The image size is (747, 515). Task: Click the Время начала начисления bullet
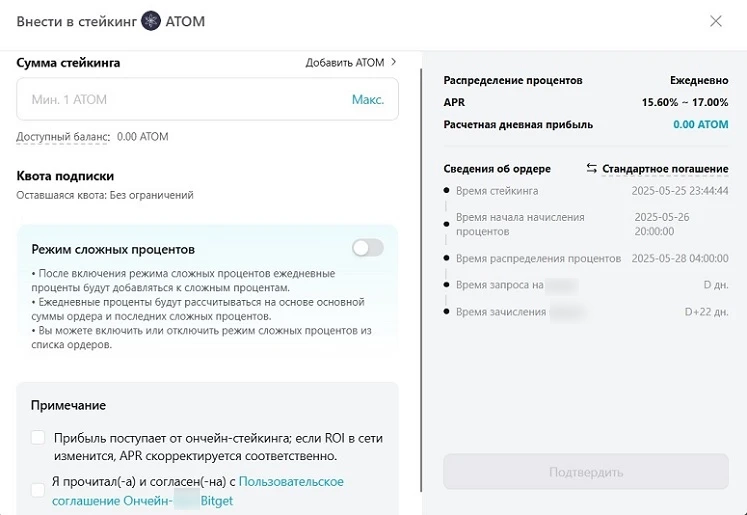[x=446, y=224]
